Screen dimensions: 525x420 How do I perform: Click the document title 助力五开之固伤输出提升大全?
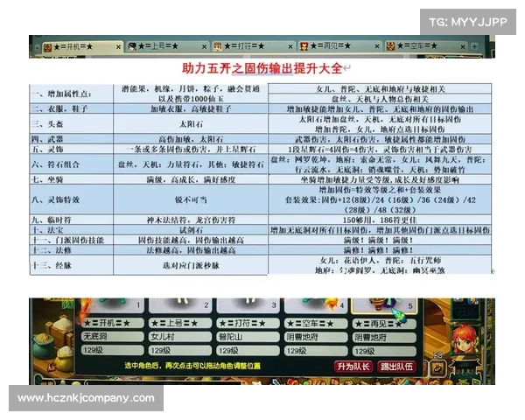pos(262,68)
